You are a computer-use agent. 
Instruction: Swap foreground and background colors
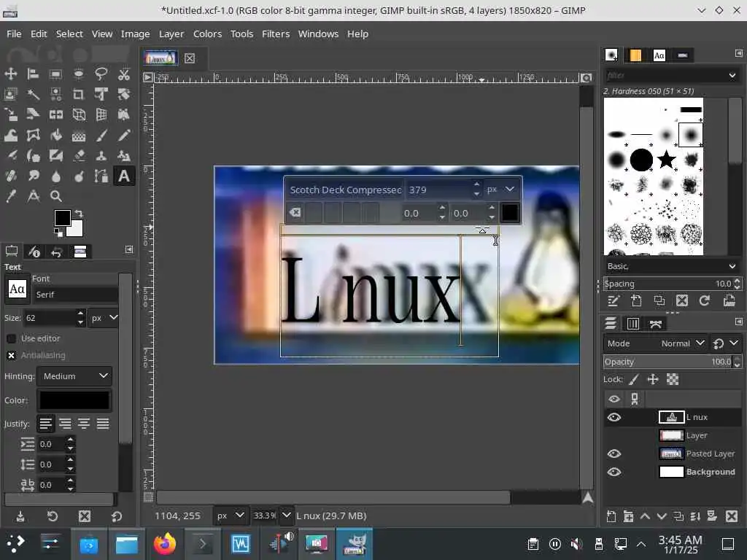[x=79, y=214]
